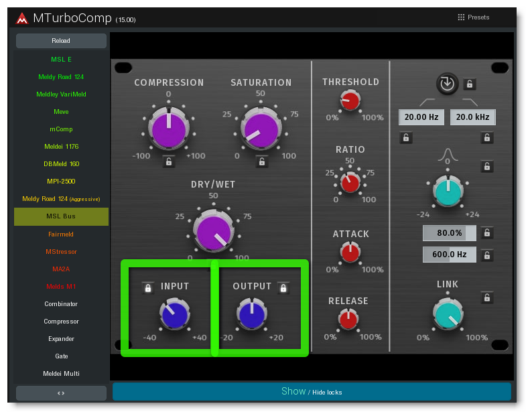Toggle lock beside the 600.0 Hz field
The width and height of the screenshot is (532, 418).
(x=487, y=255)
